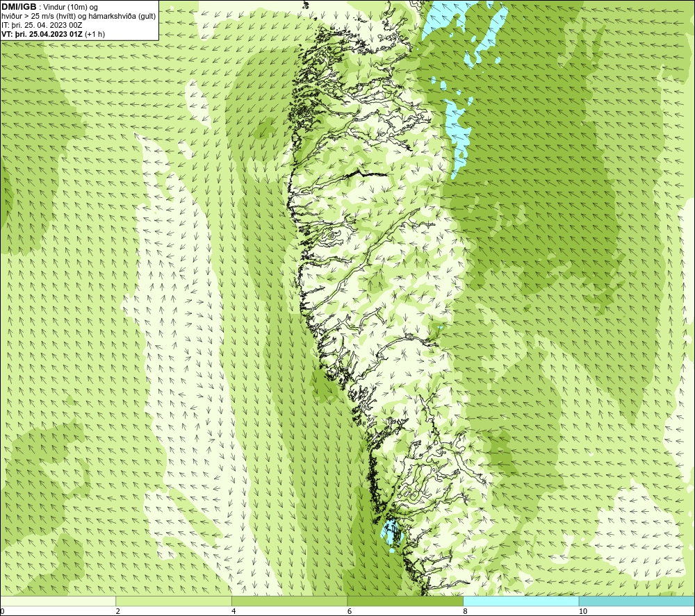Click legend scale label '10'
This screenshot has height=616, width=695.
pos(583,612)
